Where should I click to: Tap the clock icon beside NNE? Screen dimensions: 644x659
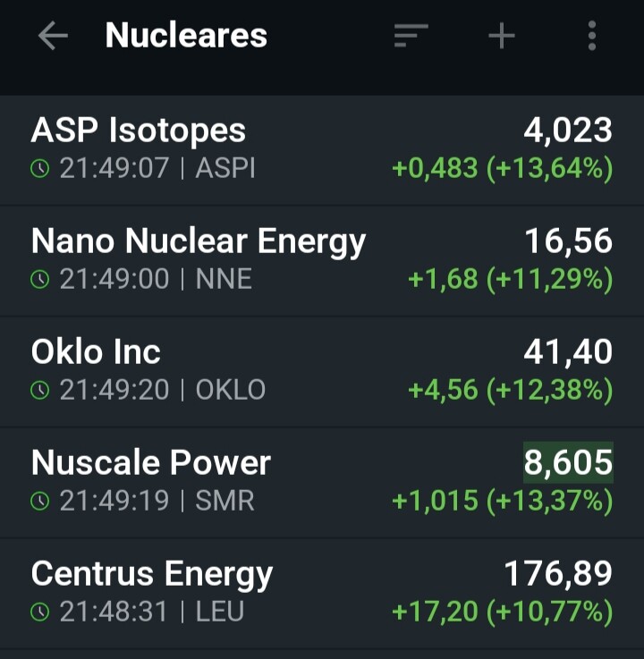click(40, 280)
